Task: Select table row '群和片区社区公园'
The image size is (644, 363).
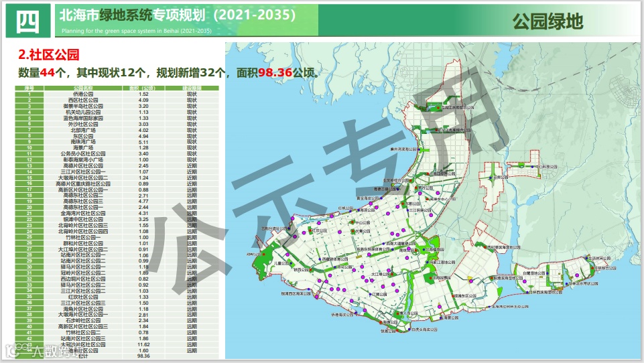Action: (x=117, y=243)
